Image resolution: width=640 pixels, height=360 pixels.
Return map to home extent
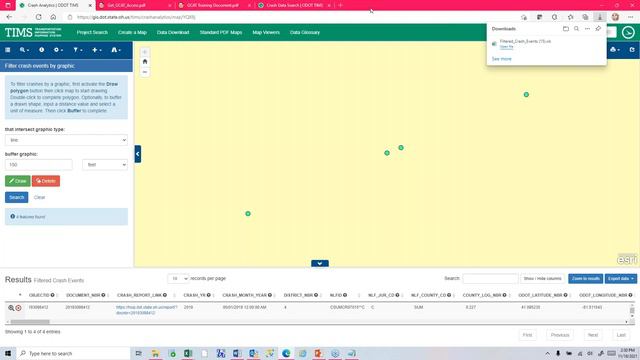144,62
